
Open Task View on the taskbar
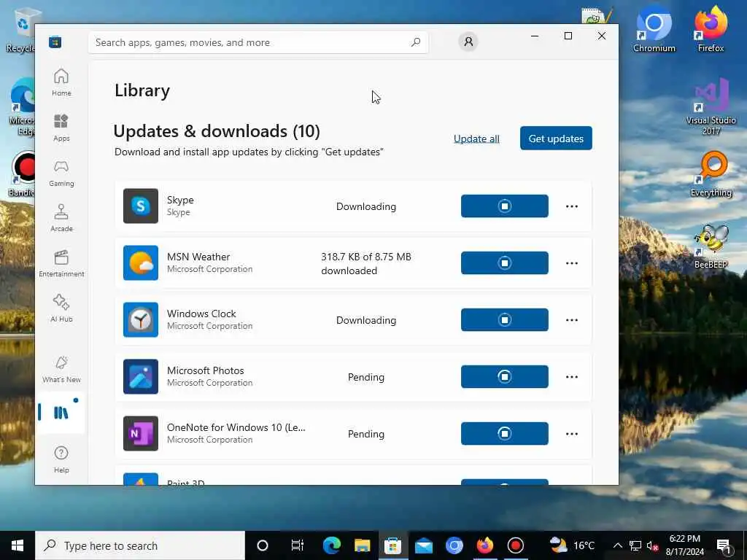tap(298, 545)
